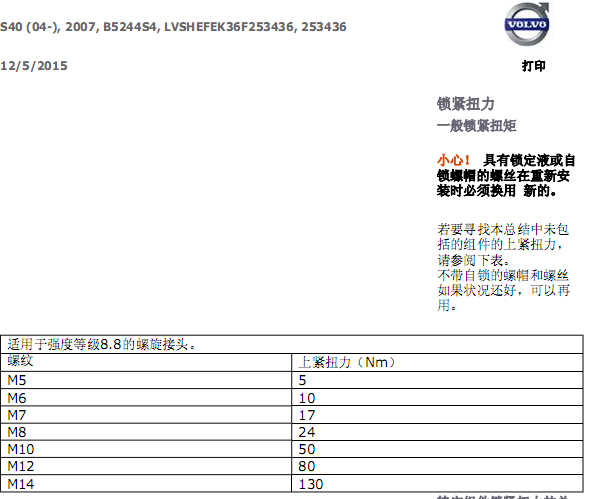Screen dimensions: 590x499
Task: Click torque value 50 in M10 row
Action: click(x=307, y=449)
